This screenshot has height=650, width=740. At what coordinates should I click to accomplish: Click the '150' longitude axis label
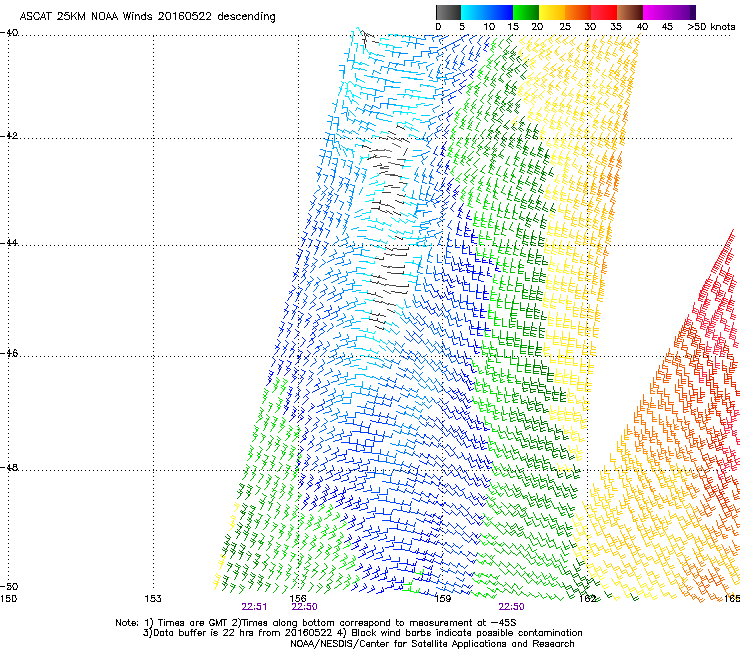8,599
